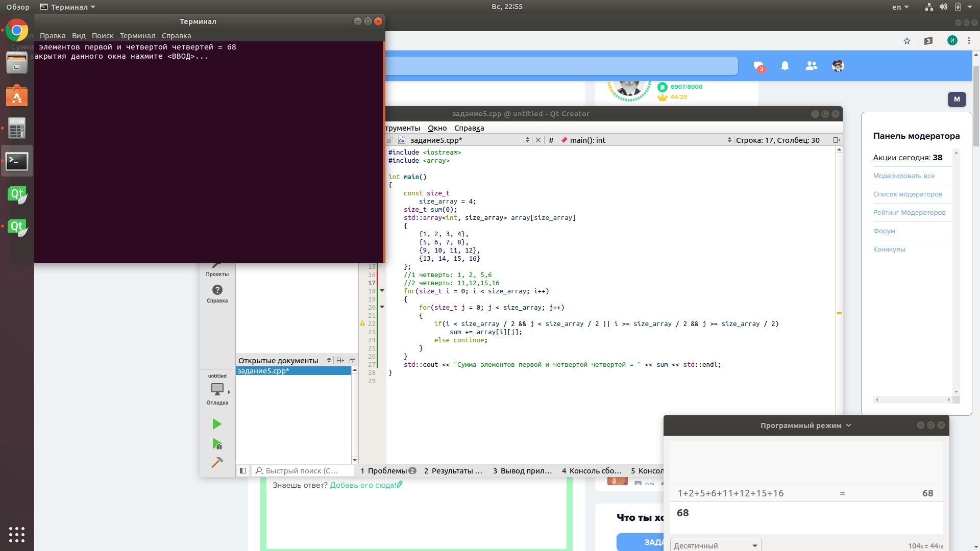Open the browser notifications bell
Screen dimensions: 980x551
(785, 66)
